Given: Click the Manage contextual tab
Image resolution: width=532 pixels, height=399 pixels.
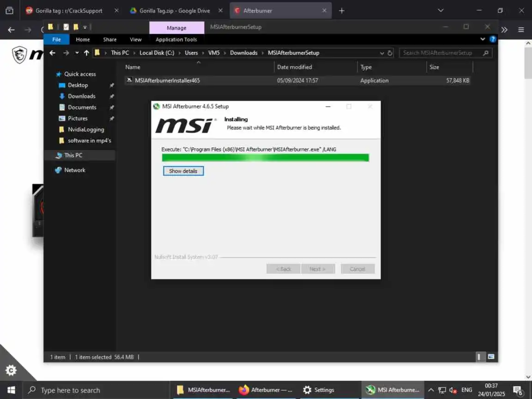Looking at the screenshot, I should (176, 28).
